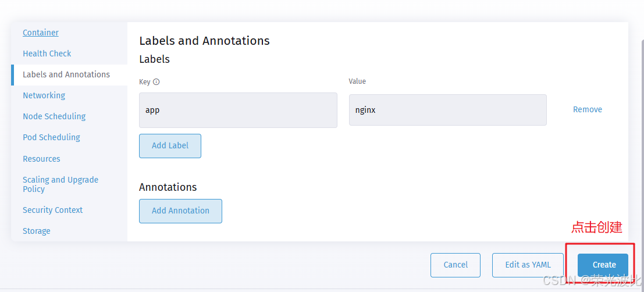Switch to Pod Scheduling settings

52,137
